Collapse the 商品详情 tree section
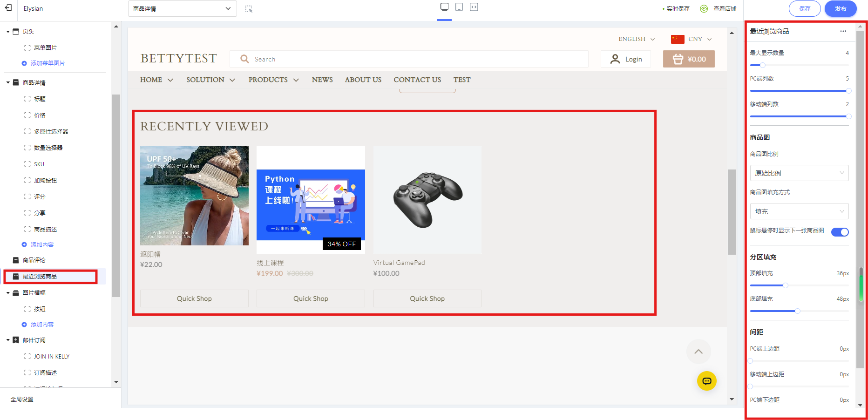Screen dimensions: 868x420 pyautogui.click(x=8, y=83)
